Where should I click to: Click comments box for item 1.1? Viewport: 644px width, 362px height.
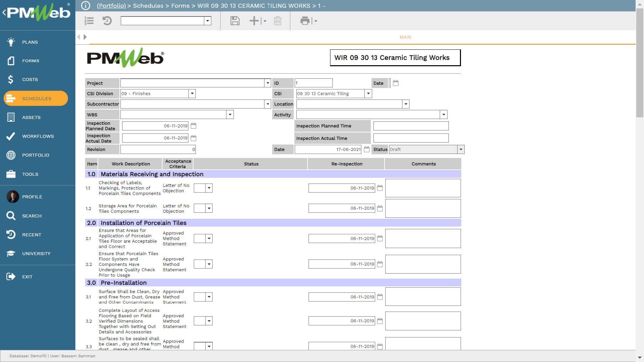click(x=423, y=188)
